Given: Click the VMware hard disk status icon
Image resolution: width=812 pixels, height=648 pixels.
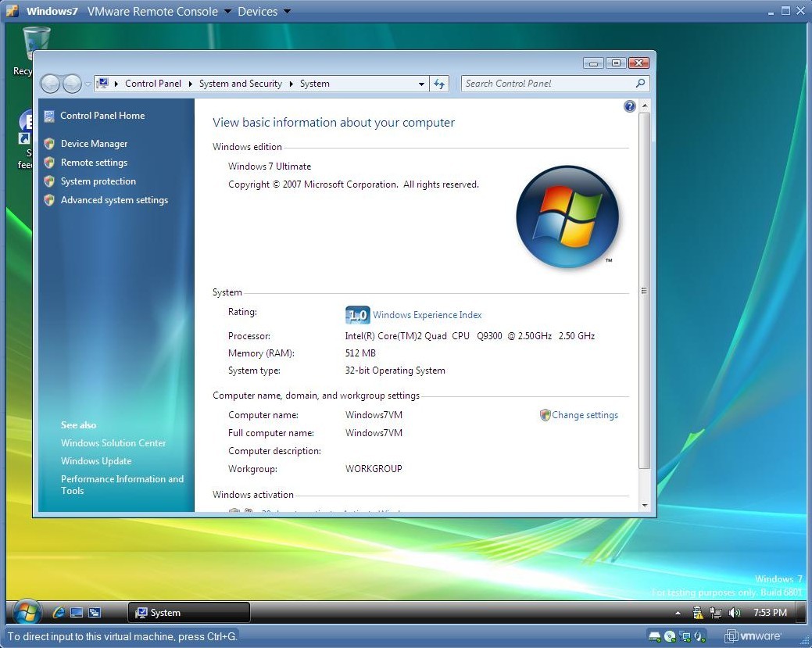Looking at the screenshot, I should [x=655, y=636].
